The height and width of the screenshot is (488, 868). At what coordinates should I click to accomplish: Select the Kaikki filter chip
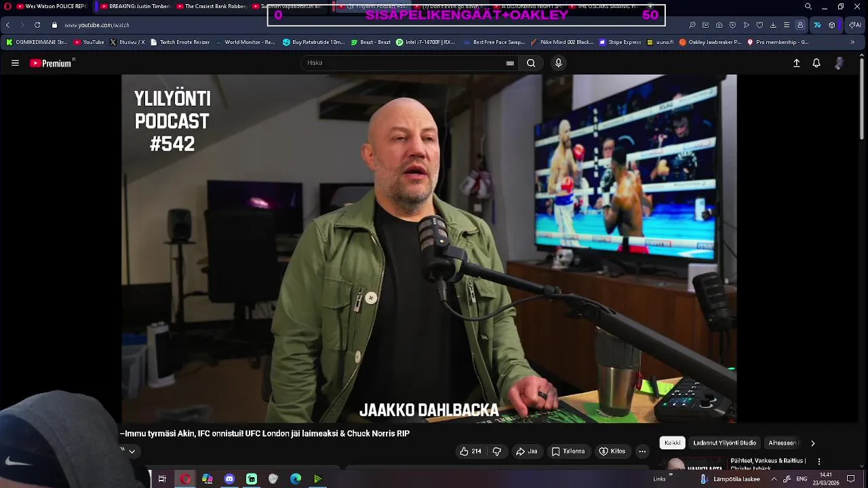pos(673,443)
